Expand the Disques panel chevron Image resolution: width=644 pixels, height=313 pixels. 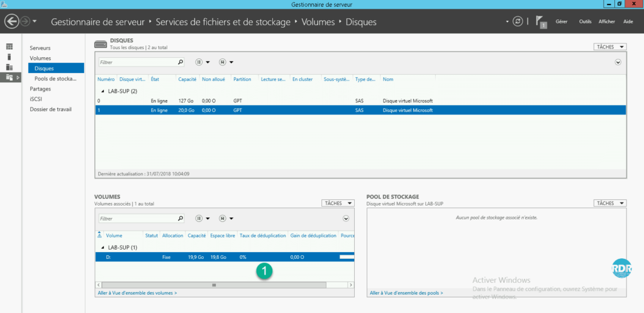(x=618, y=62)
